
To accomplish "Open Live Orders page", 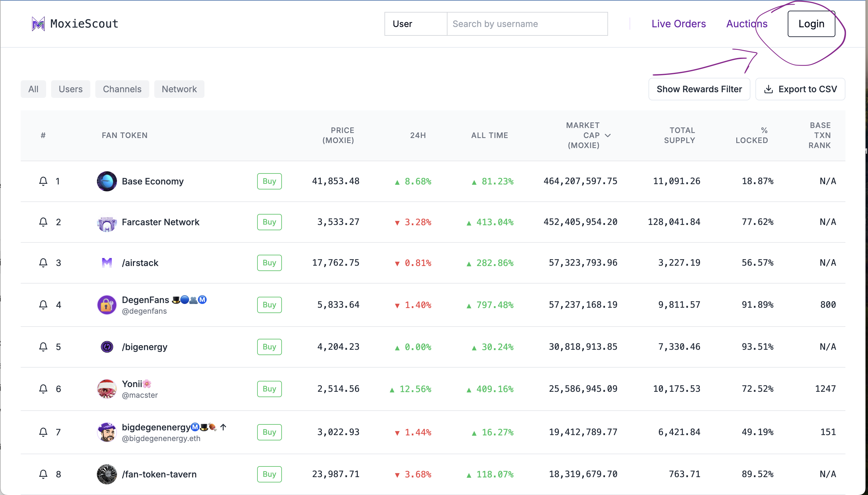I will (x=678, y=24).
